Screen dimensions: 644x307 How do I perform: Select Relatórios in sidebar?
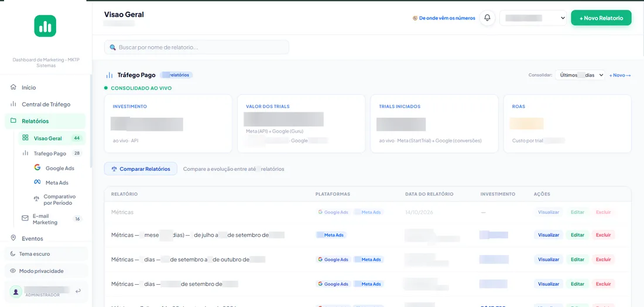tap(45, 121)
